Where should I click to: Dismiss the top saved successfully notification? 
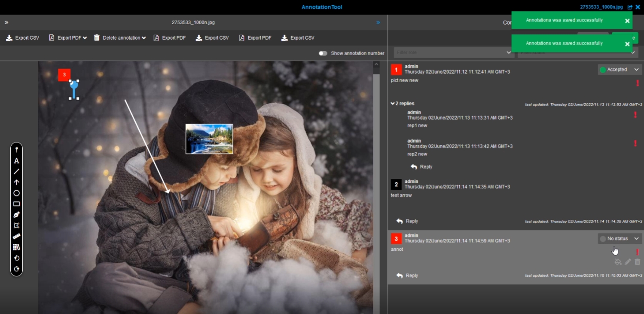tap(627, 21)
